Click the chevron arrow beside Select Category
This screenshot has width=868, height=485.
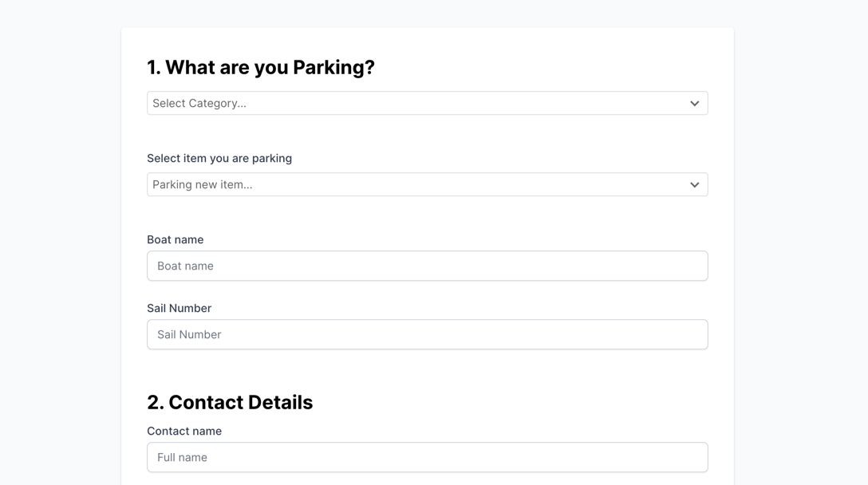pos(694,104)
